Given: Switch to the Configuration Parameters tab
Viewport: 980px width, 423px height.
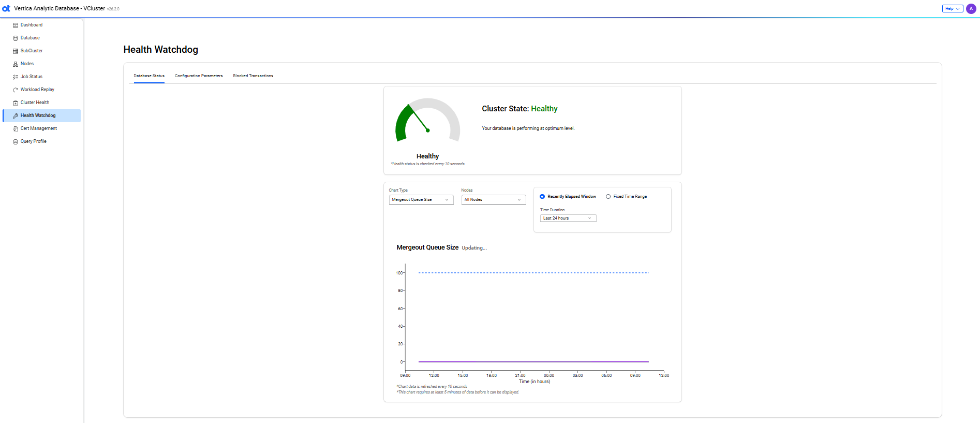Looking at the screenshot, I should pos(199,76).
